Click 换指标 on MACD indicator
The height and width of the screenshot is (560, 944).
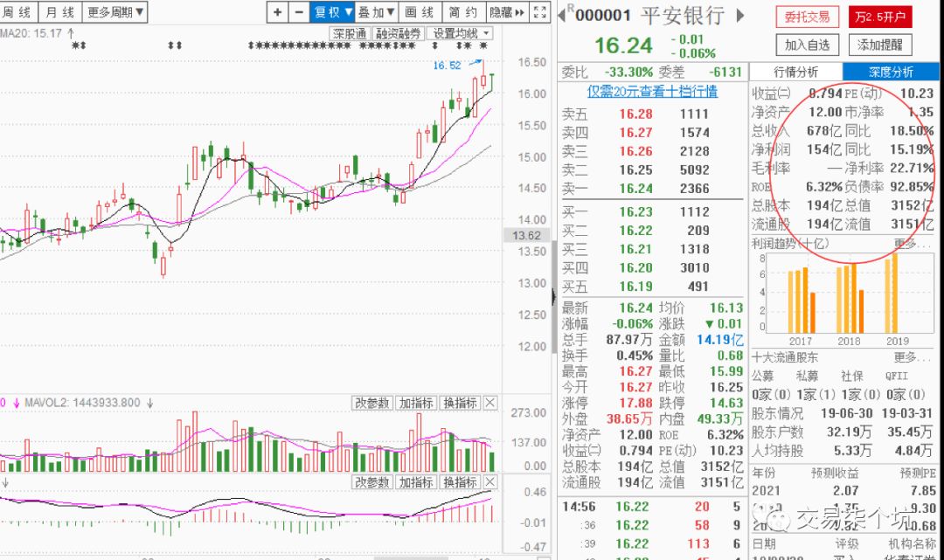[461, 481]
